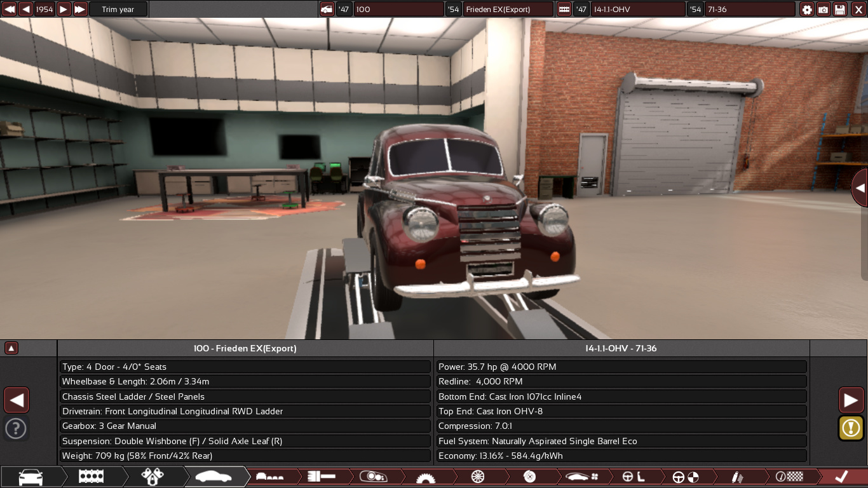Collapse the stats panel with up arrow
This screenshot has width=868, height=488.
click(x=11, y=348)
